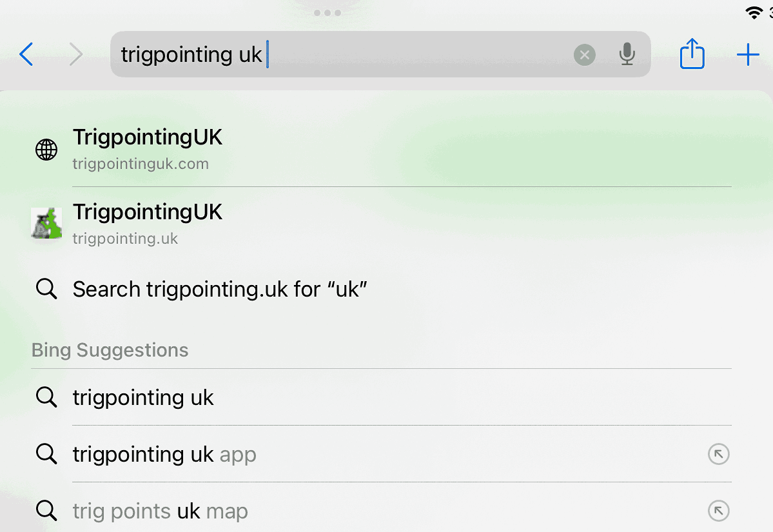Go back using the back arrow

click(26, 54)
